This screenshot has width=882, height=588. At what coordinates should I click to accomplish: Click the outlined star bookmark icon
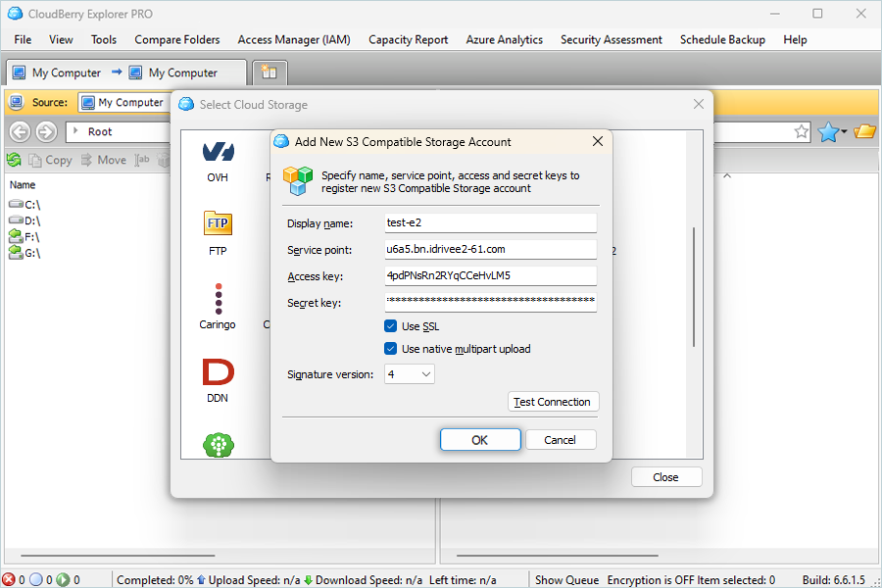[802, 131]
